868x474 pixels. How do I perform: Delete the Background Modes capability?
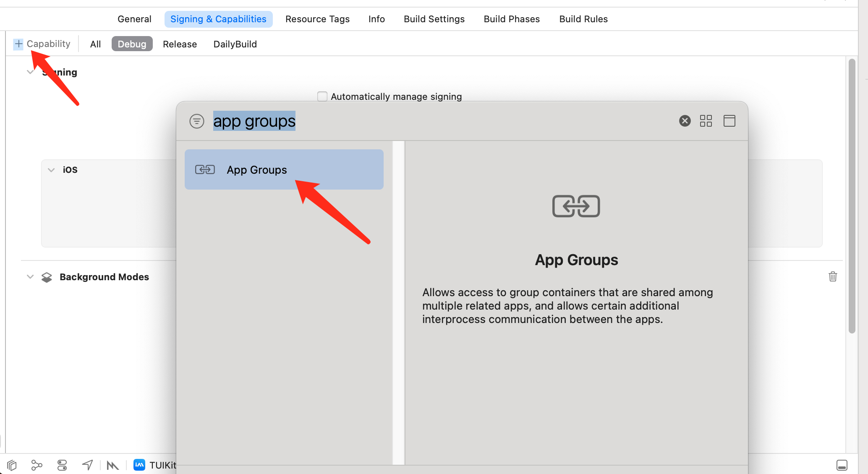pos(833,277)
